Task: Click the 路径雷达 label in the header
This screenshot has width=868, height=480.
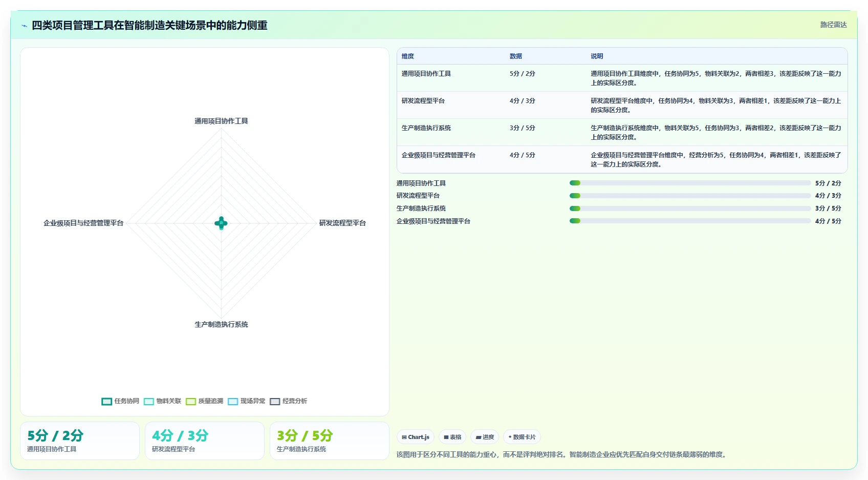Action: tap(833, 25)
